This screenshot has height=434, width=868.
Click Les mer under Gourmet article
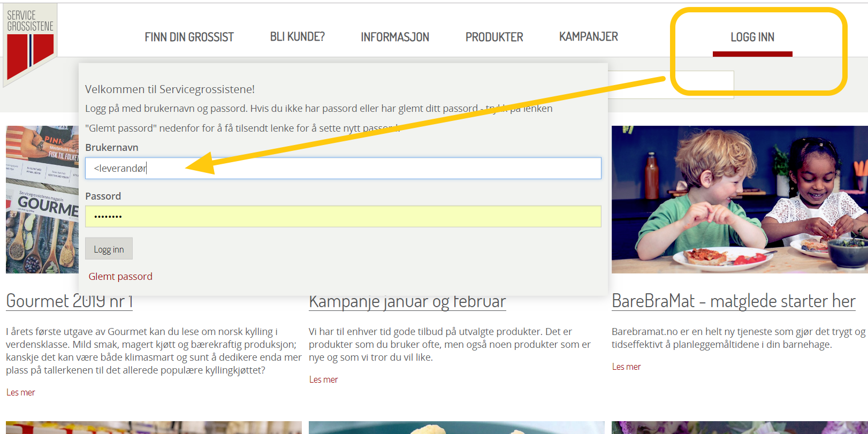[x=20, y=392]
